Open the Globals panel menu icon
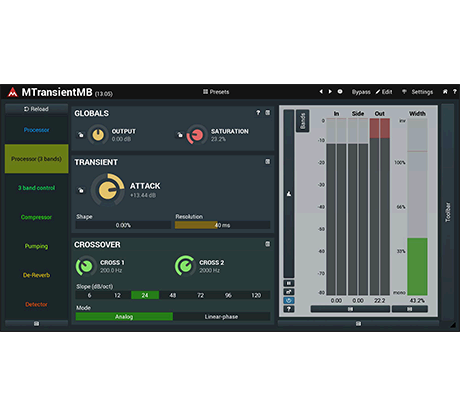Image resolution: width=460 pixels, height=416 pixels. pos(268,113)
